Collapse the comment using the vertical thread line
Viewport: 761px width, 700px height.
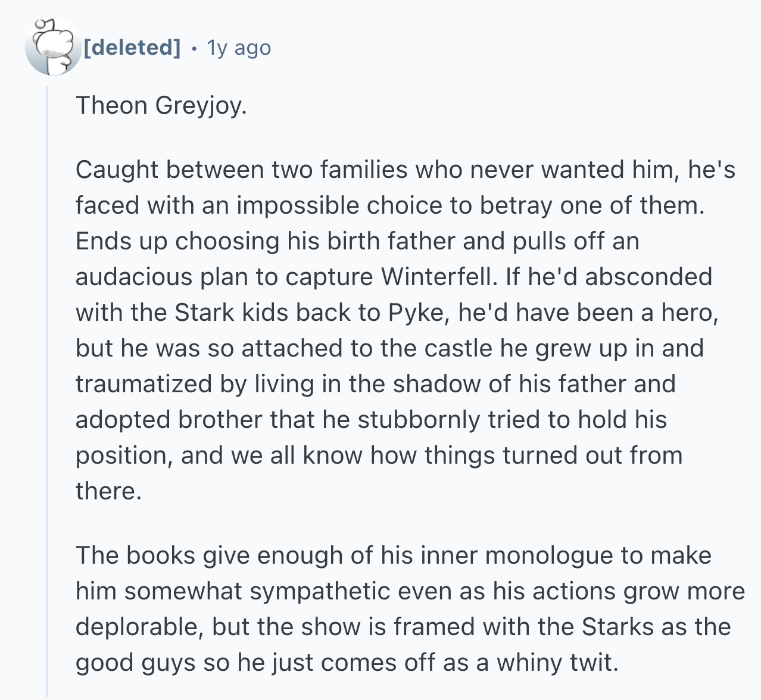[x=47, y=387]
